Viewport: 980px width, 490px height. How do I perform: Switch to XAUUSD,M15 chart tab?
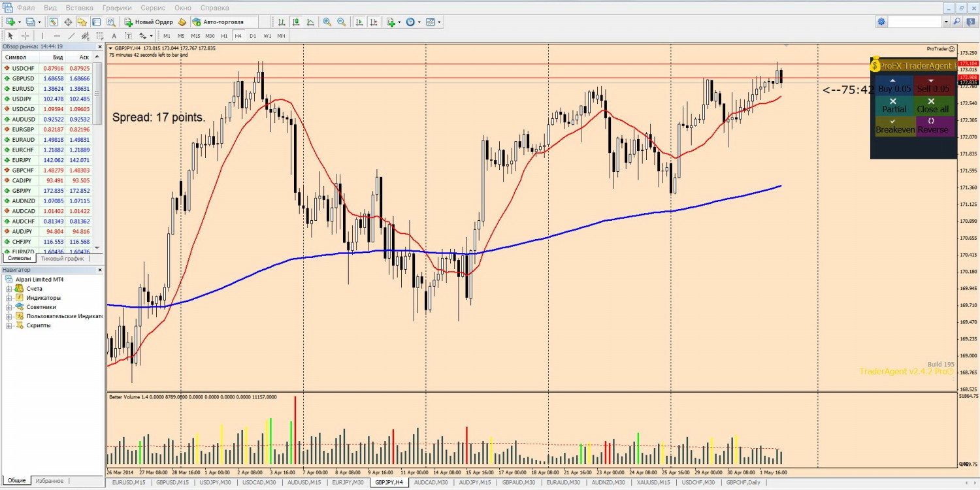click(x=653, y=483)
